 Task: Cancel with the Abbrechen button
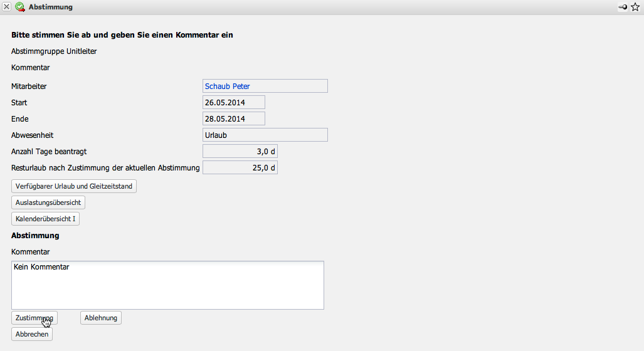click(32, 334)
